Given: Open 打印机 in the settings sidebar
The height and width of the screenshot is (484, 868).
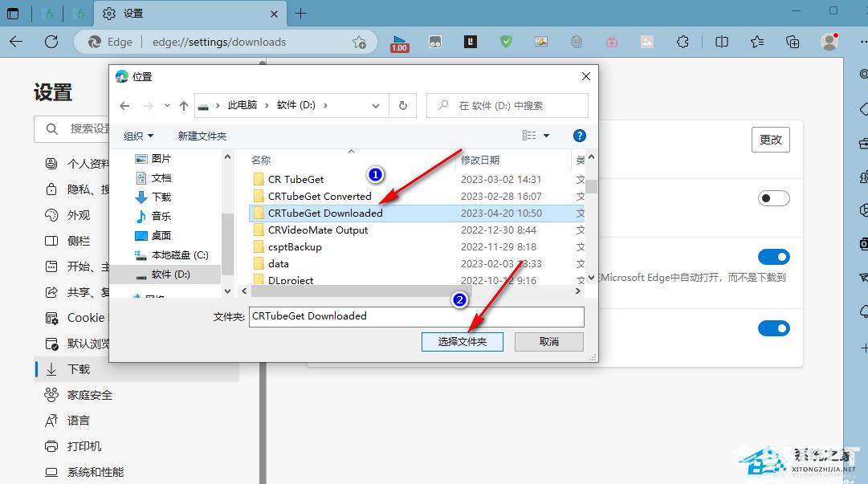Looking at the screenshot, I should [84, 446].
